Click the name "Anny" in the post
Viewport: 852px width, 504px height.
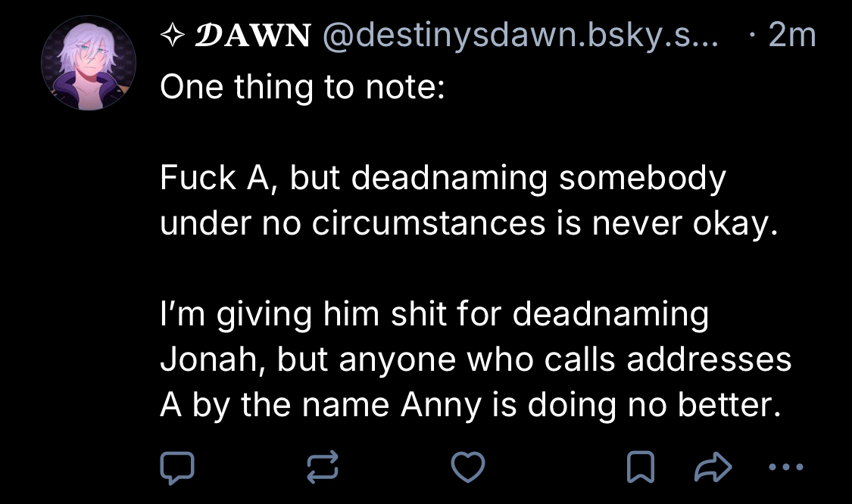(x=441, y=406)
